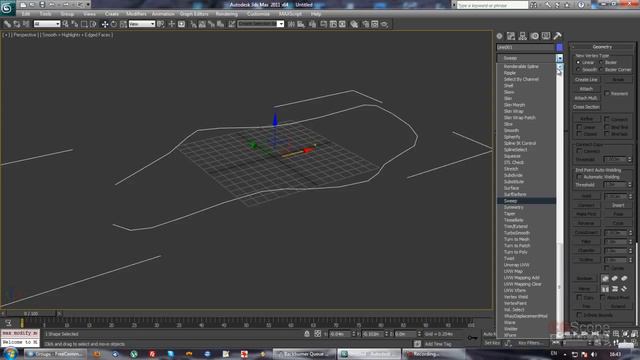This screenshot has width=640, height=360.
Task: Click the Cross Section button
Action: 586,107
